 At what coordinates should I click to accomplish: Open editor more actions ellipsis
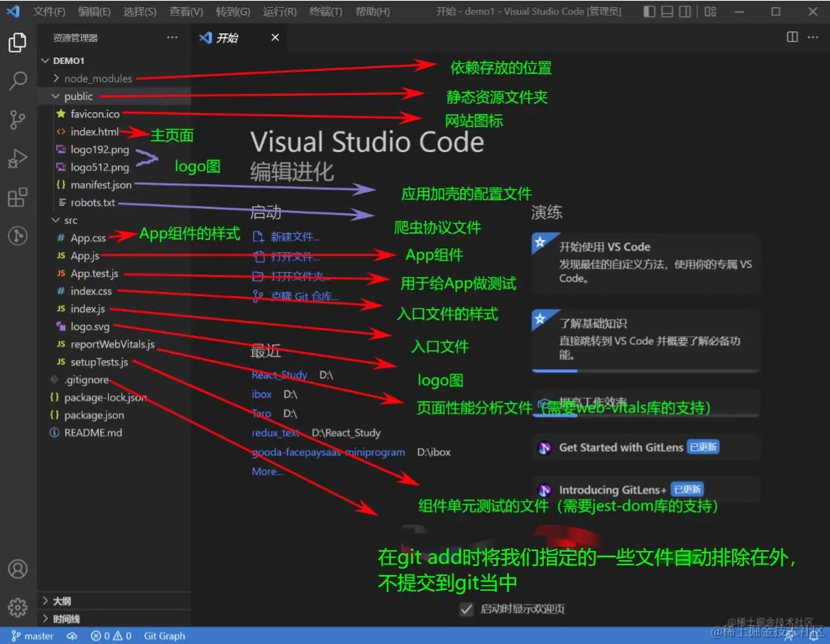pyautogui.click(x=812, y=37)
